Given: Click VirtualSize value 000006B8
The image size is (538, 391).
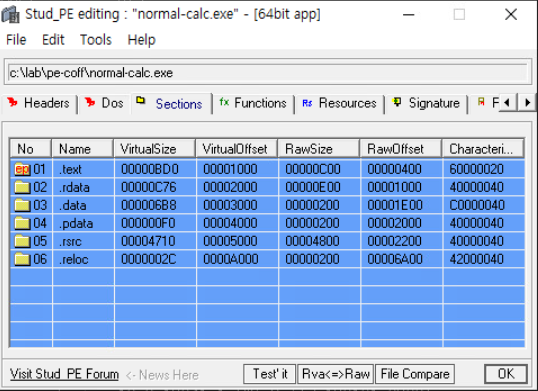Looking at the screenshot, I should 149,205.
